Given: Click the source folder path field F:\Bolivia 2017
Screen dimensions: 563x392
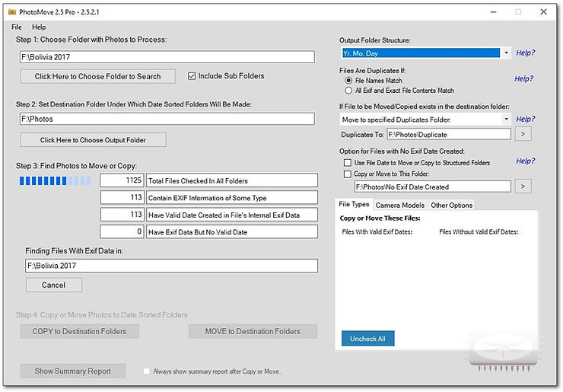Looking at the screenshot, I should (x=167, y=57).
